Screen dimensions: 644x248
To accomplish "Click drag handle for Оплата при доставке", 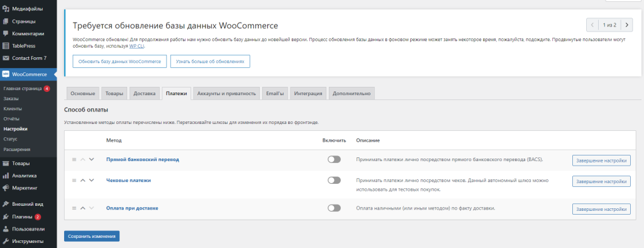I will pos(74,208).
